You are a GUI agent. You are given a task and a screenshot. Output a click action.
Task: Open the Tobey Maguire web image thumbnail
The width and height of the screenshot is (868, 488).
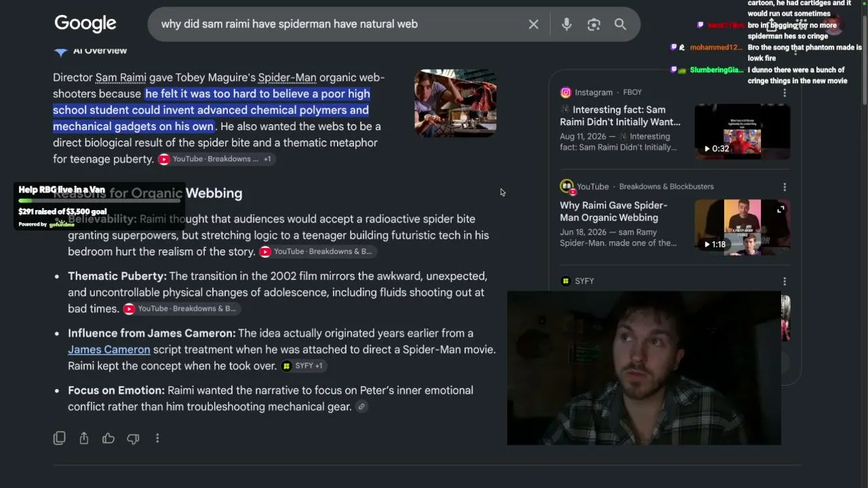coord(456,103)
